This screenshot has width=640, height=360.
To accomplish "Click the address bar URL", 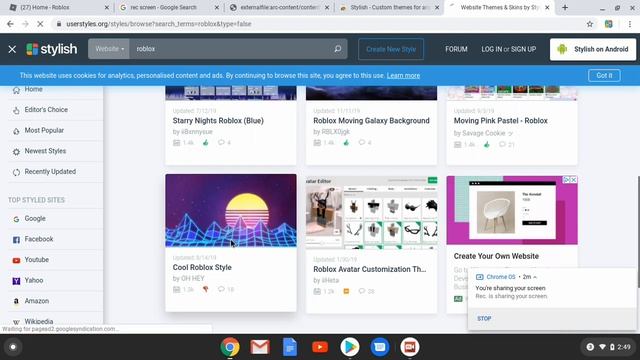I will [159, 24].
